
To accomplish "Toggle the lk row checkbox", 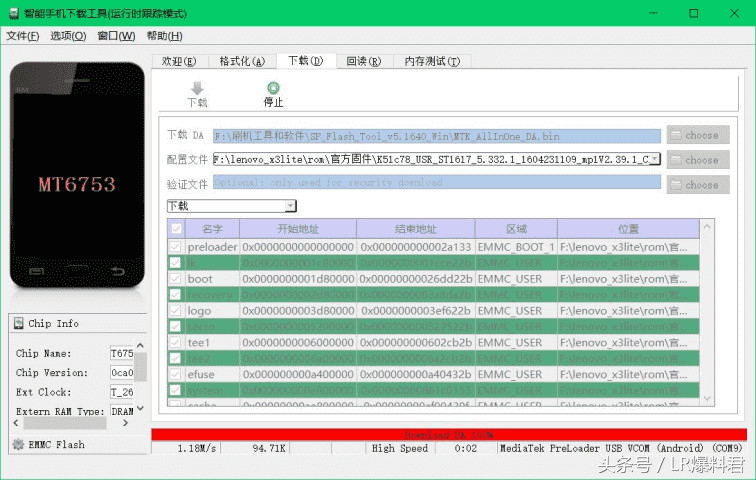I will [x=175, y=263].
